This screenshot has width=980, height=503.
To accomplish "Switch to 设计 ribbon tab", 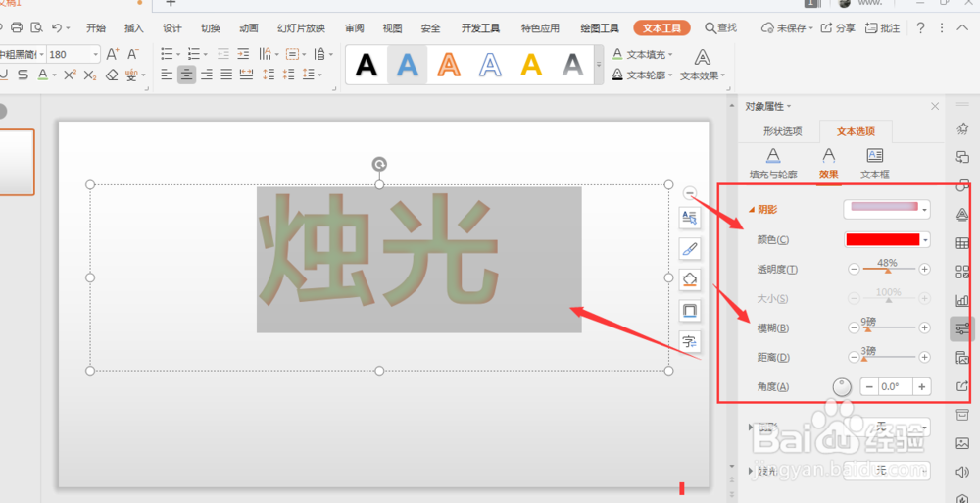I will [171, 28].
